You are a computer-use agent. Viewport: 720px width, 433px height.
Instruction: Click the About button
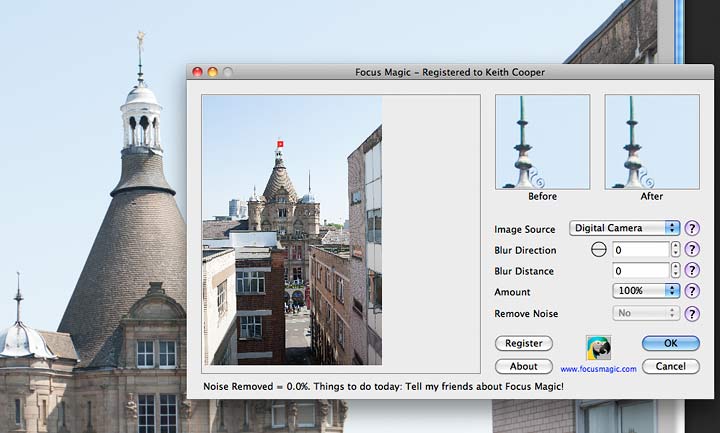(x=524, y=366)
